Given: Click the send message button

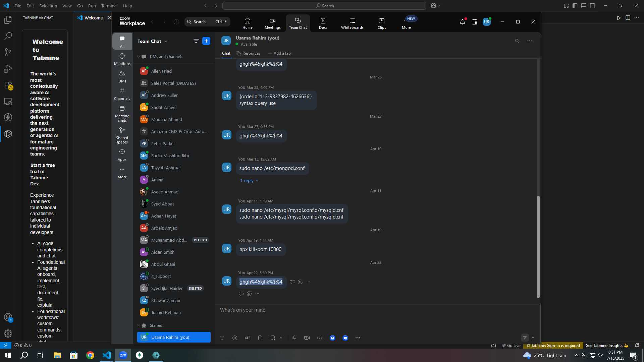Looking at the screenshot, I should (525, 338).
